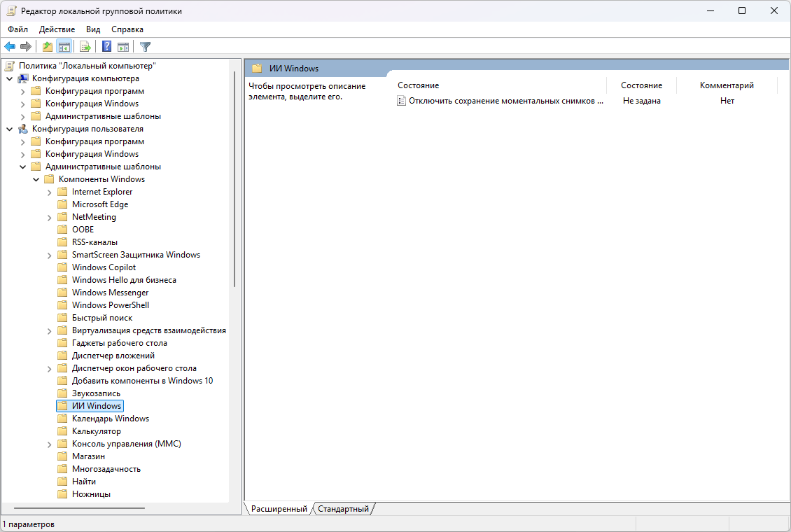Viewport: 791px width, 532px height.
Task: Select the Отключить сохранение моментальных снимков policy
Action: [505, 101]
